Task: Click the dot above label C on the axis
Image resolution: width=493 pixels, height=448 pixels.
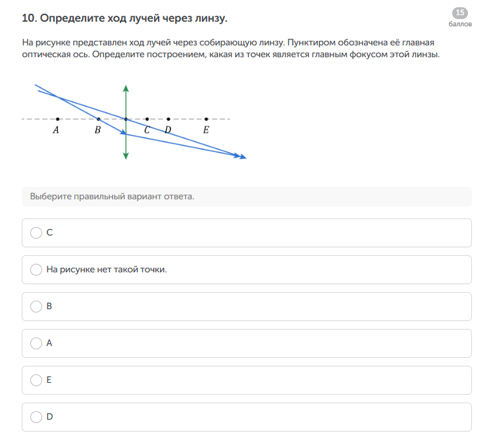Action: pos(147,119)
